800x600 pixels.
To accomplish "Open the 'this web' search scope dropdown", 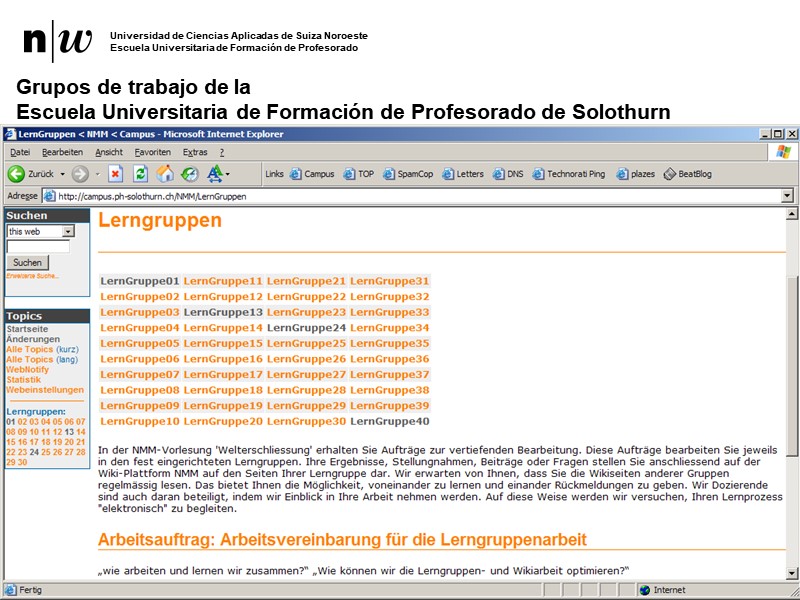I will point(68,232).
